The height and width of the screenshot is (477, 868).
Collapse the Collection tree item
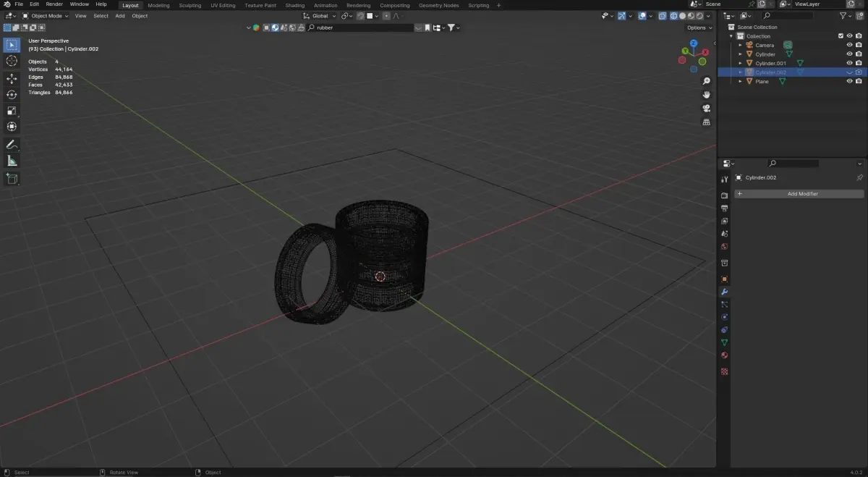pyautogui.click(x=731, y=36)
